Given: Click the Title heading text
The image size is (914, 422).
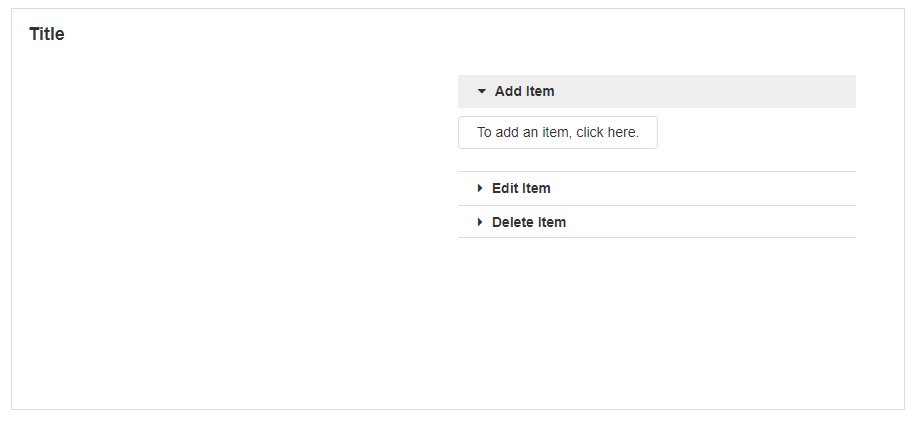Looking at the screenshot, I should click(47, 34).
